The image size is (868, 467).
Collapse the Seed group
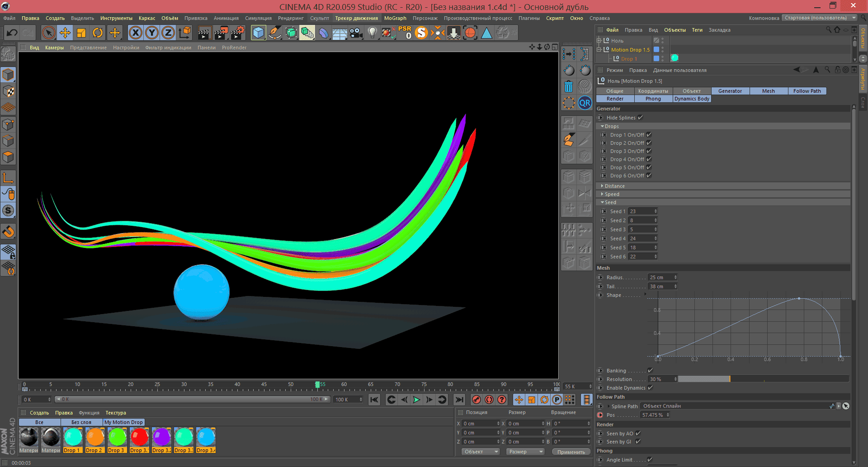602,202
